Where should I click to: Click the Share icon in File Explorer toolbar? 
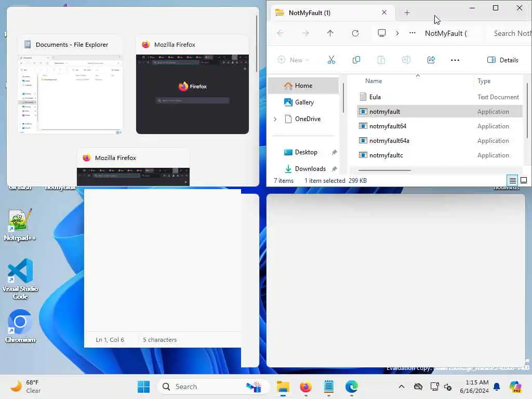tap(431, 60)
